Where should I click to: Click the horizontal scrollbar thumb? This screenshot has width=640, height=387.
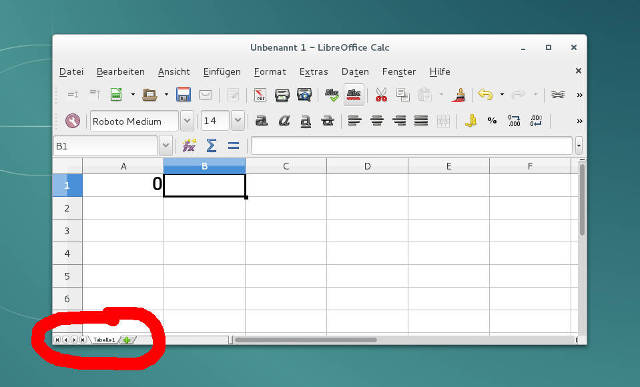point(306,340)
